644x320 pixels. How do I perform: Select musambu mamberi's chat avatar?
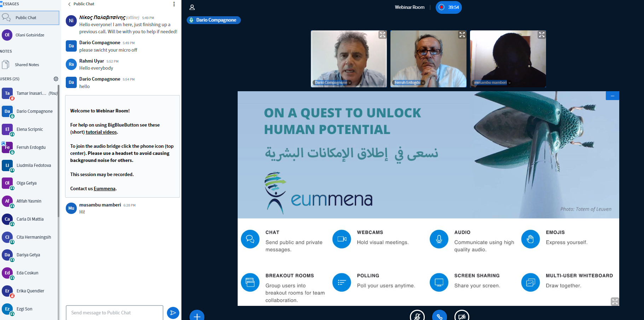(71, 208)
